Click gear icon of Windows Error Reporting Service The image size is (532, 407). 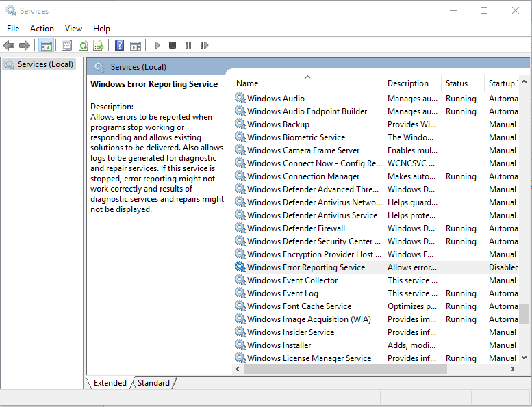240,267
